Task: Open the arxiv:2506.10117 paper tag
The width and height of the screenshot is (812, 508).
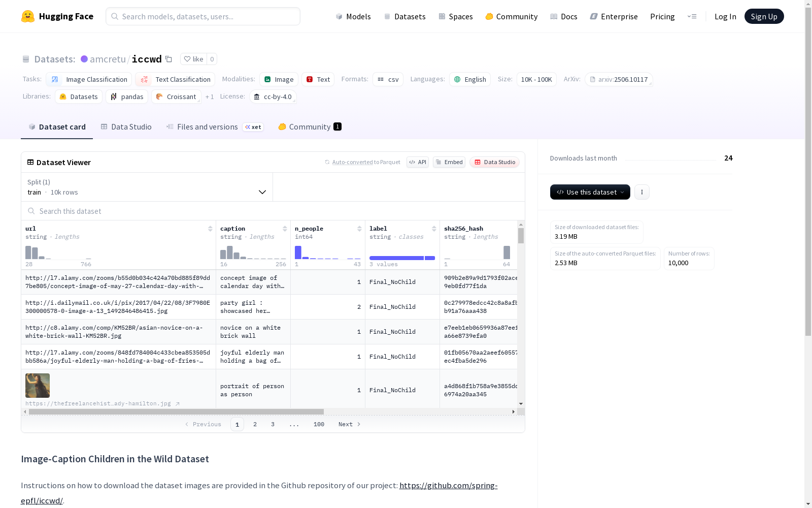Action: [619, 79]
